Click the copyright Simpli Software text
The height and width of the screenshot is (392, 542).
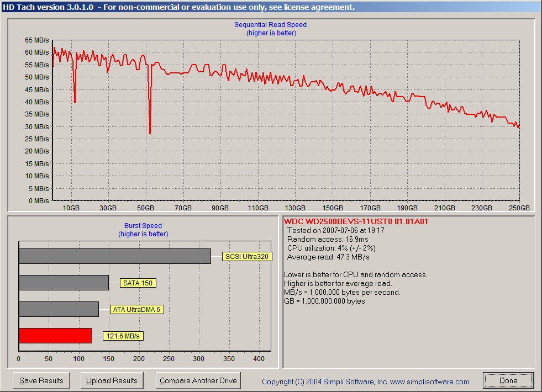click(365, 382)
